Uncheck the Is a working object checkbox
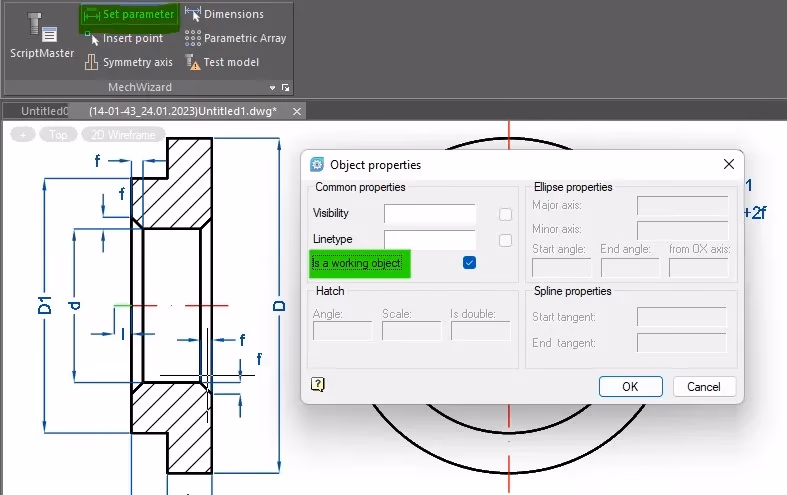Viewport: 787px width, 495px height. (x=469, y=263)
